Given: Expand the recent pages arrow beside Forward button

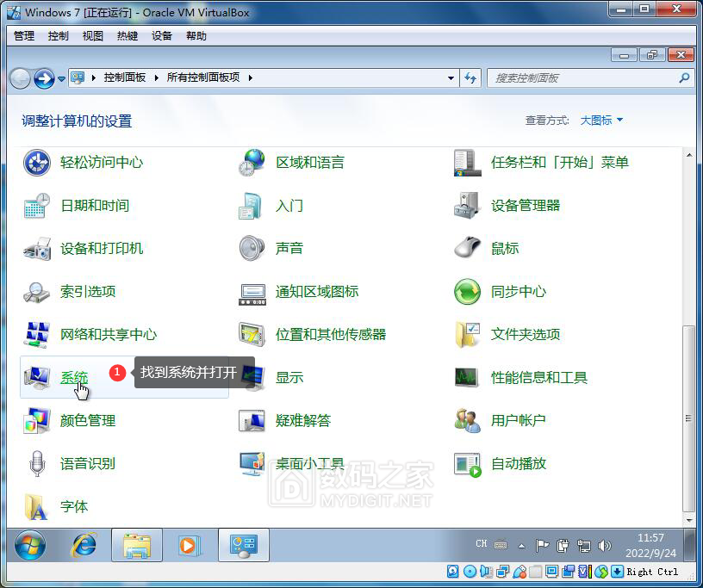Looking at the screenshot, I should click(x=61, y=78).
